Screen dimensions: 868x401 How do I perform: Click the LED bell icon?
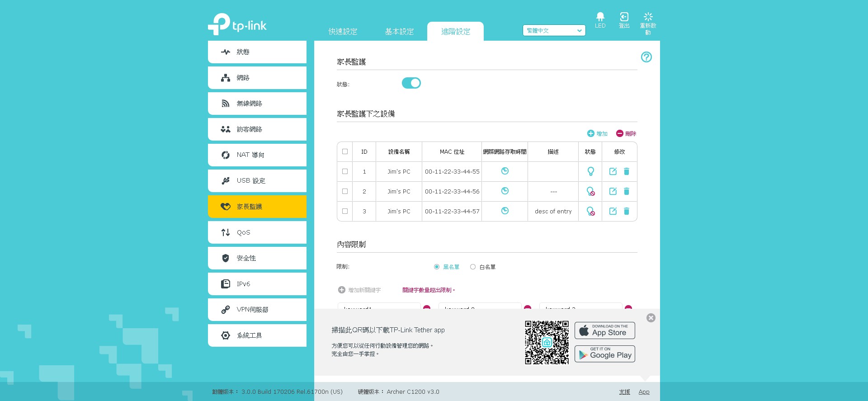click(x=600, y=17)
